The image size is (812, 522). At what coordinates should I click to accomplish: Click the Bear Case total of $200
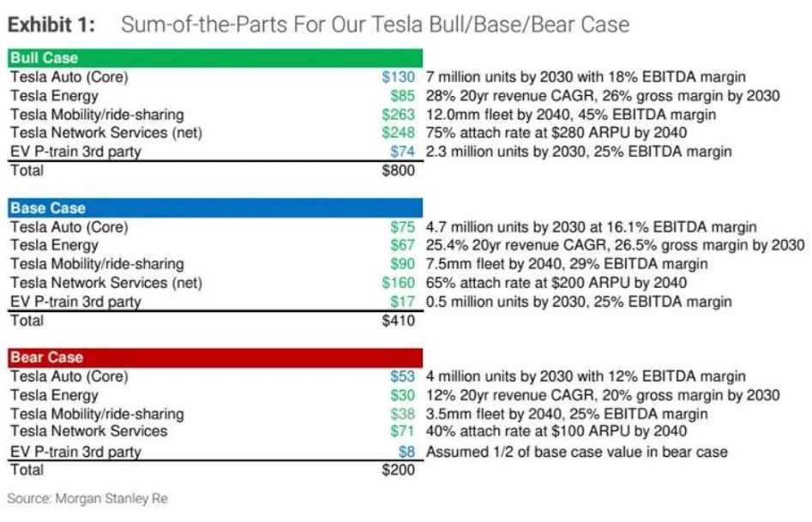tap(397, 470)
